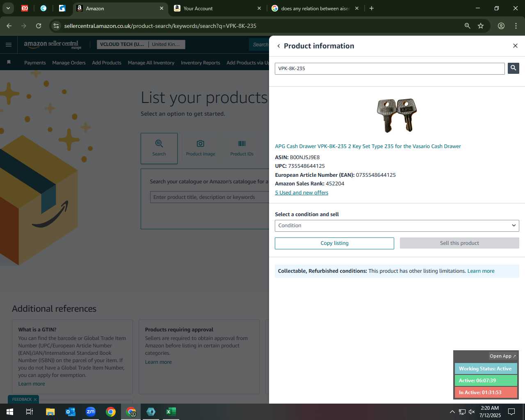The width and height of the screenshot is (525, 420).
Task: Click the browser address bar URL
Action: (160, 26)
